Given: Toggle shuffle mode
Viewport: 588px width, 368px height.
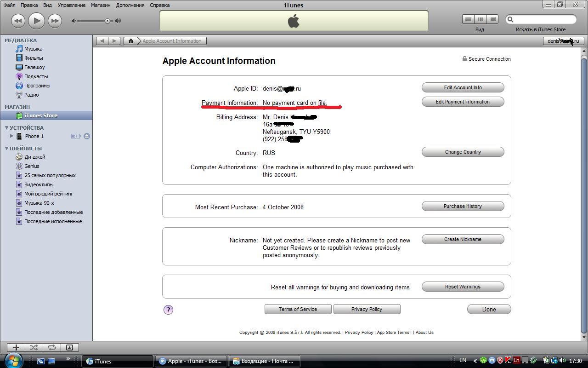Looking at the screenshot, I should (34, 347).
